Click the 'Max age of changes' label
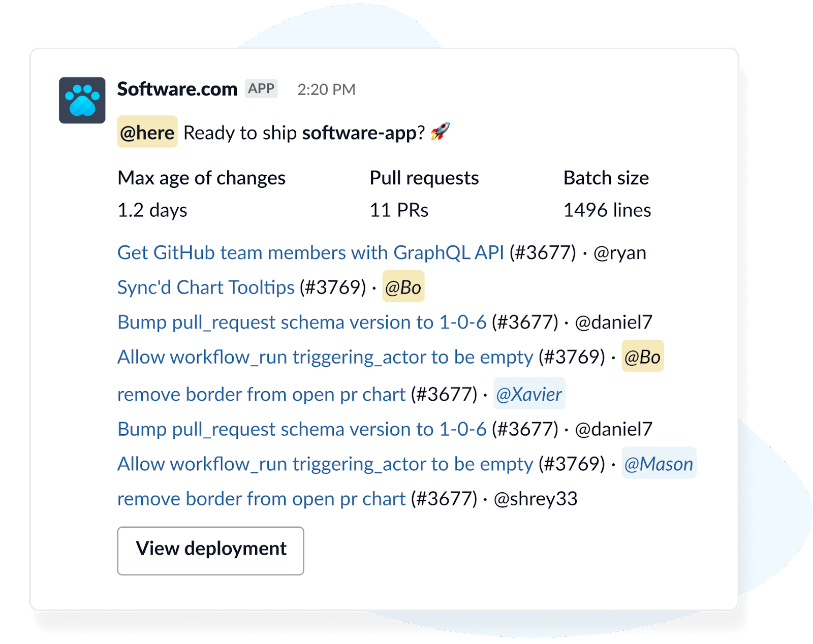The height and width of the screenshot is (644, 813). 201,178
